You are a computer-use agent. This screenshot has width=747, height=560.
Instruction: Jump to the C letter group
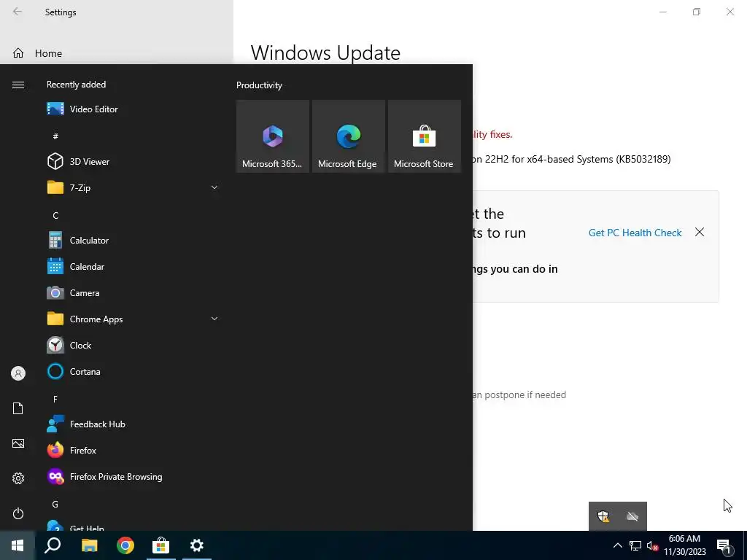click(55, 215)
